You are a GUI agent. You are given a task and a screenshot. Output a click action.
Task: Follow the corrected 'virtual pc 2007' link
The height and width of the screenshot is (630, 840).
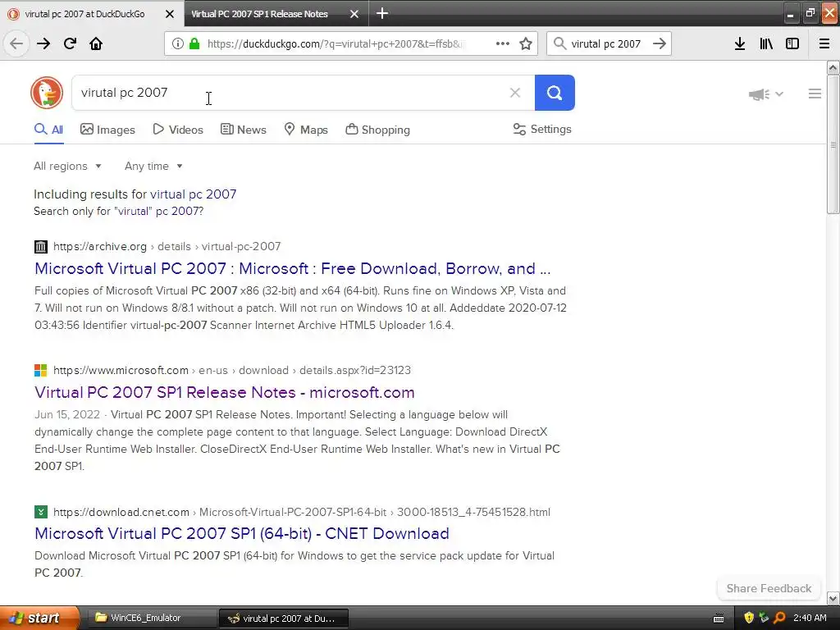(x=193, y=194)
